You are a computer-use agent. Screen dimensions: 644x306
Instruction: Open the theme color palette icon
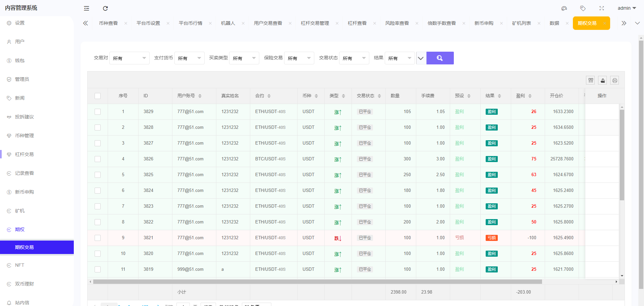click(x=564, y=8)
